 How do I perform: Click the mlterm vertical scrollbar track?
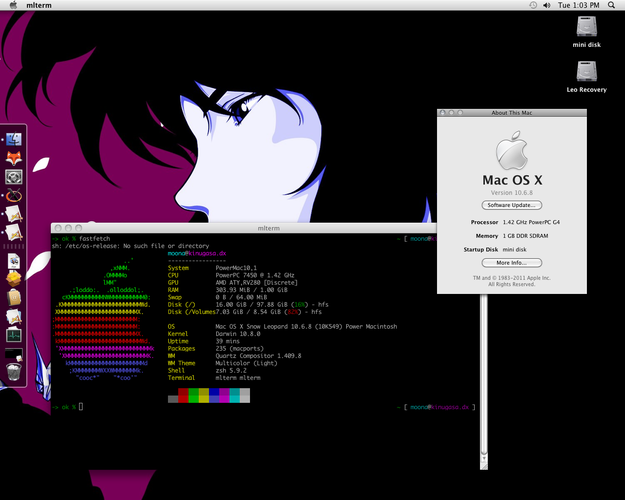pyautogui.click(x=484, y=375)
